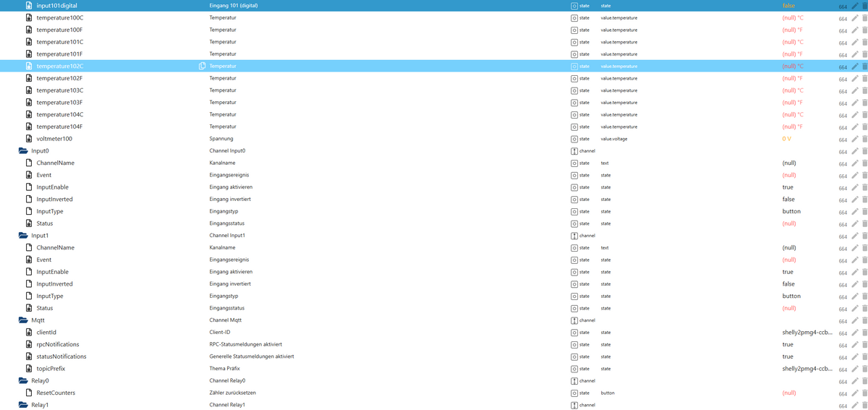Click 'Zähler zurücksetzen' name text

pyautogui.click(x=233, y=393)
